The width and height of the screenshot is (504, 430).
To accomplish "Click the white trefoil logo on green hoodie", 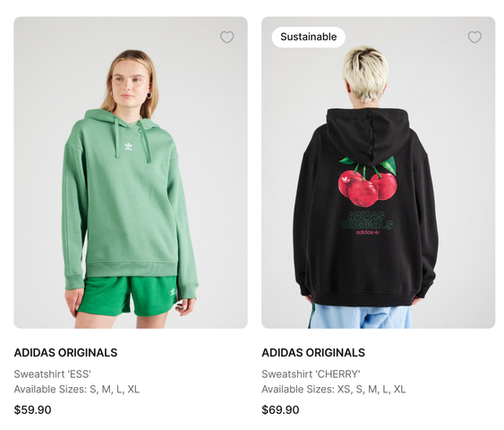I will [129, 147].
